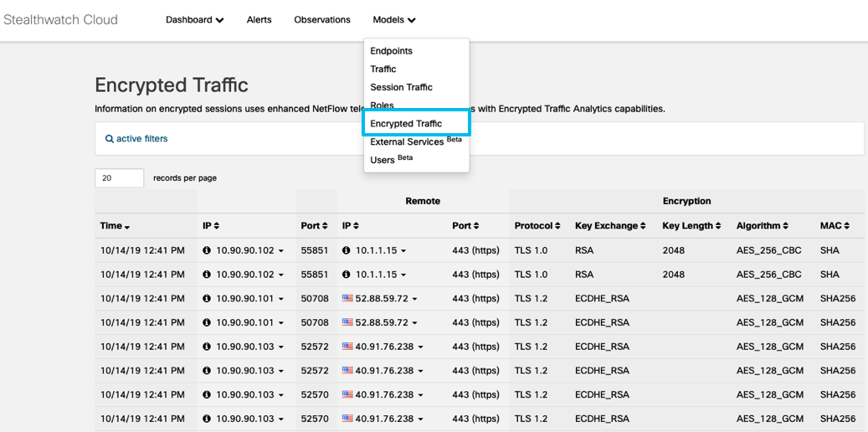Screen dimensions: 868x432
Task: Open the Dashboard dropdown menu
Action: click(194, 20)
